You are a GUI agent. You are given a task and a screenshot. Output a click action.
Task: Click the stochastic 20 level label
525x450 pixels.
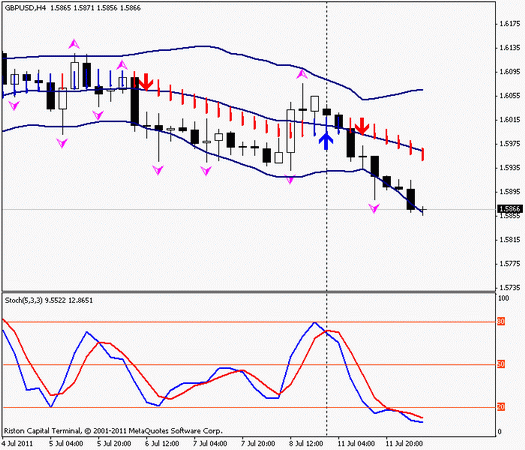[x=501, y=407]
